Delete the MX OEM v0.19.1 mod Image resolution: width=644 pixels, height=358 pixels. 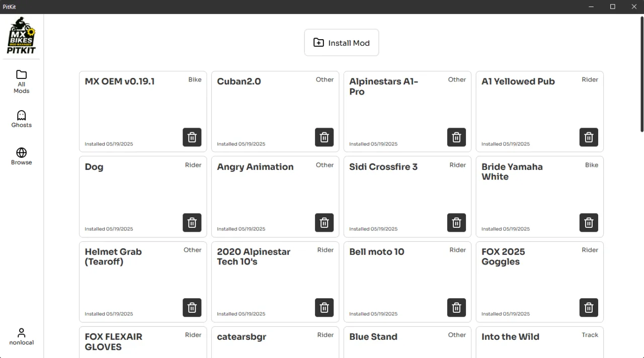pos(192,137)
